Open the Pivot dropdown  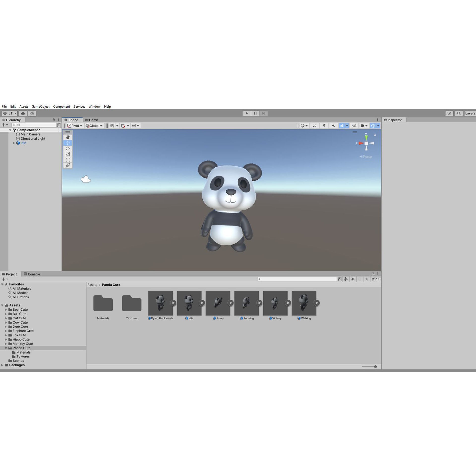tap(75, 126)
